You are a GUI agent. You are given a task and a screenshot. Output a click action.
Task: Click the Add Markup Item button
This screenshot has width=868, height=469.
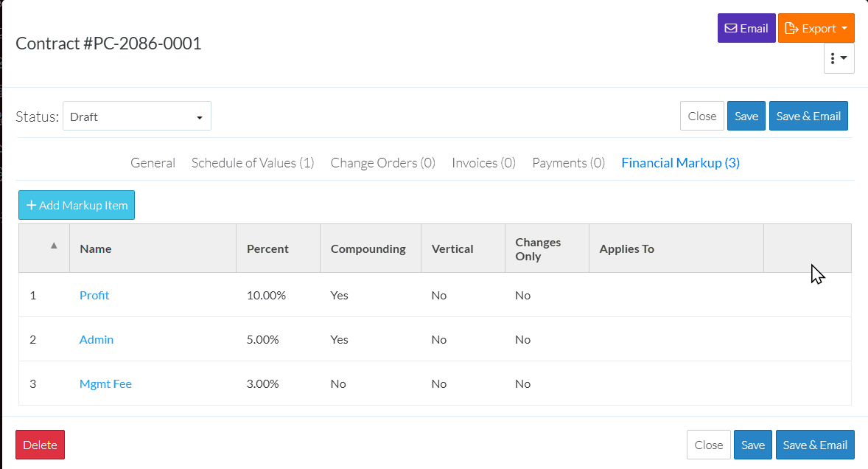tap(77, 206)
